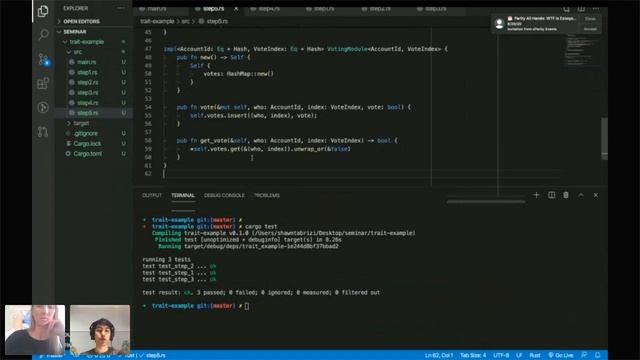640x360 pixels.
Task: Open the Search view in the activity bar
Action: pos(43,35)
